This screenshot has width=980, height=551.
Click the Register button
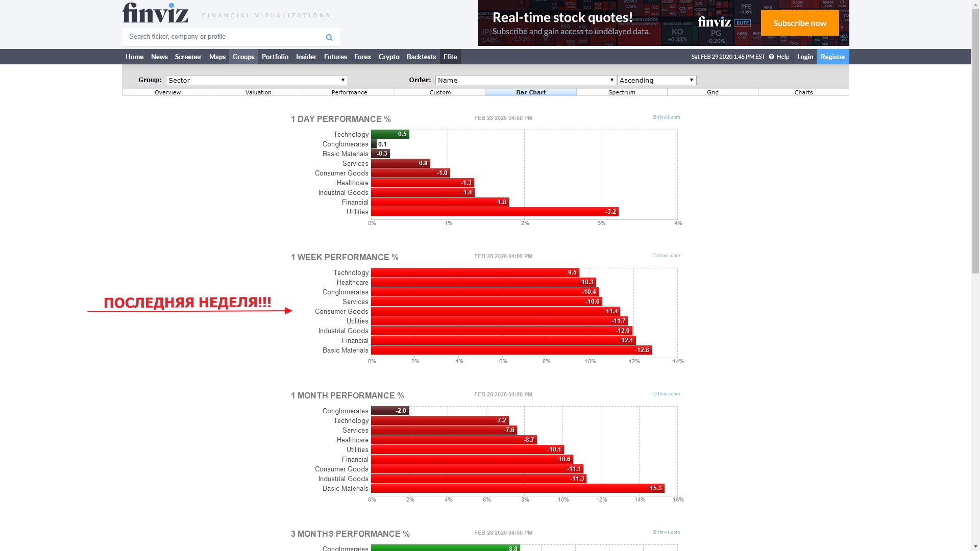(832, 57)
